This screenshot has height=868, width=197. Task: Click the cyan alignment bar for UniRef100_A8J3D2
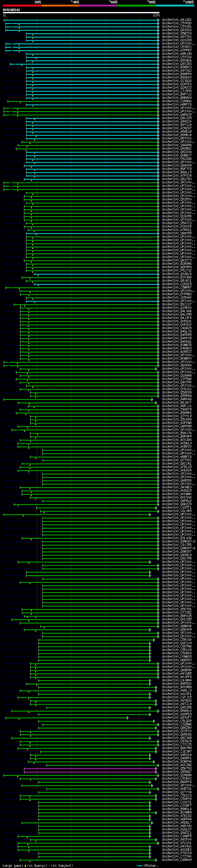(x=82, y=20)
